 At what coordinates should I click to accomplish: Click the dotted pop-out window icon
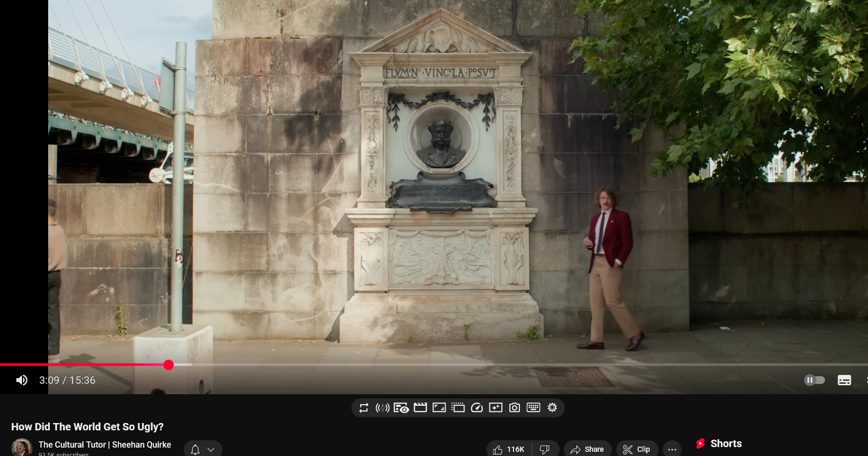(x=458, y=407)
